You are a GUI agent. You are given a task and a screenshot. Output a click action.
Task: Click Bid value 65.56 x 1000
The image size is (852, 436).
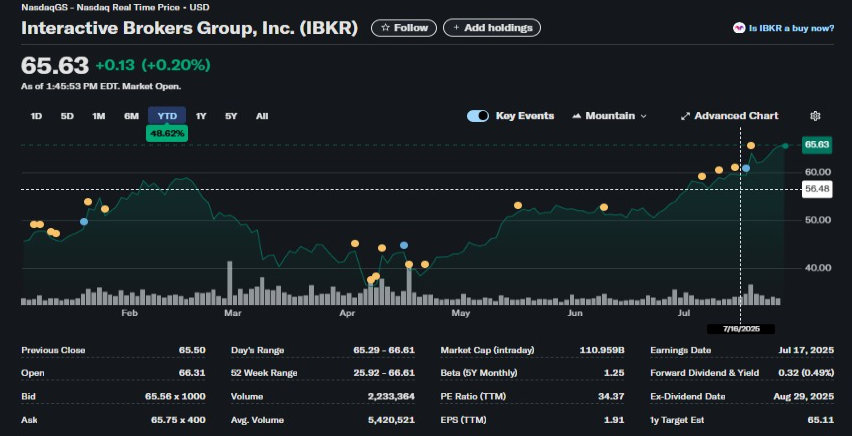[x=175, y=396]
